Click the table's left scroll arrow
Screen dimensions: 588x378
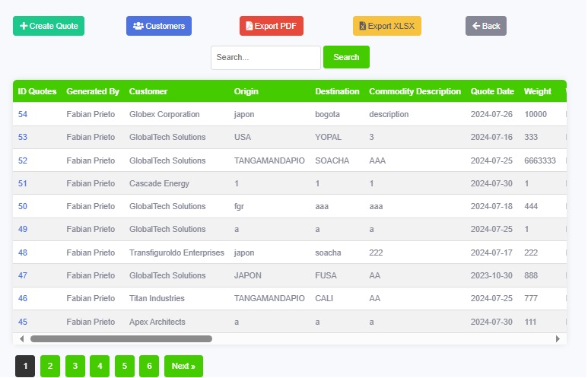21,338
